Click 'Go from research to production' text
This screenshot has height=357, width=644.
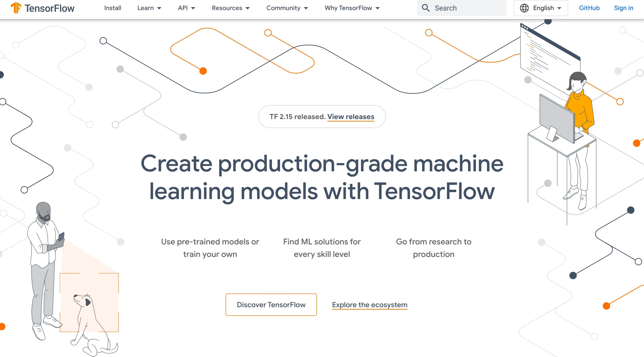click(434, 248)
